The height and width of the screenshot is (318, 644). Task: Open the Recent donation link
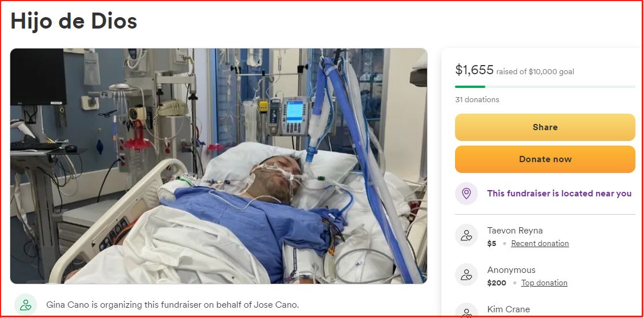click(x=540, y=244)
